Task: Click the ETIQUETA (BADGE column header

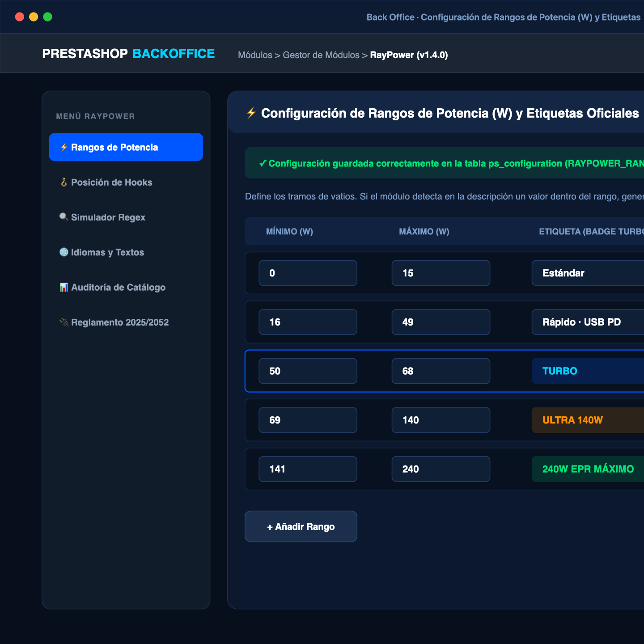Action: 591,231
